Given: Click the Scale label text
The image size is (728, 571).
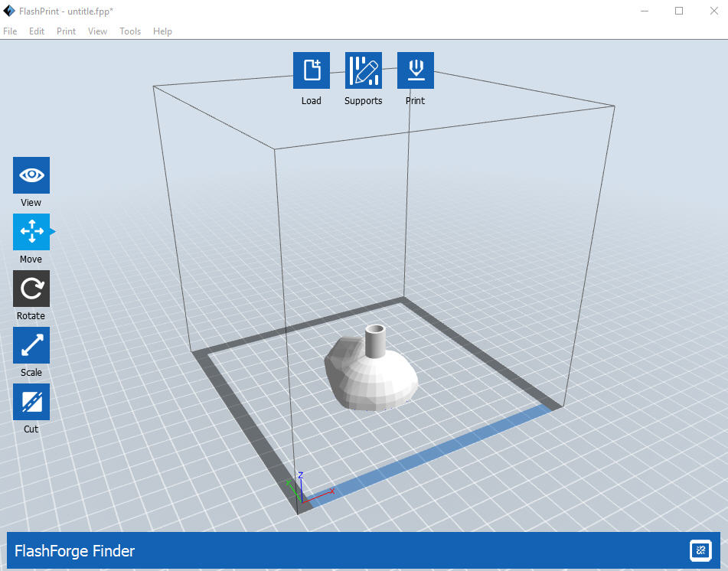Looking at the screenshot, I should [31, 372].
